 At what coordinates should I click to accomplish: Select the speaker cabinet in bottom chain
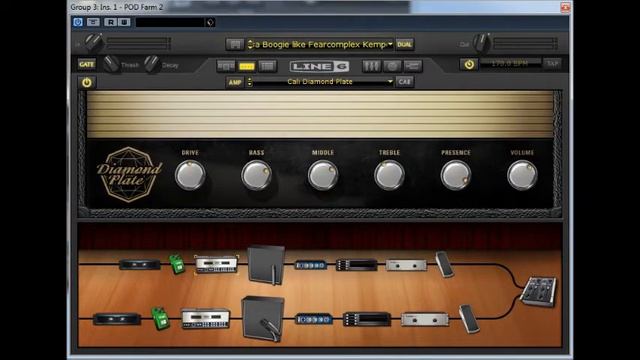[263, 319]
